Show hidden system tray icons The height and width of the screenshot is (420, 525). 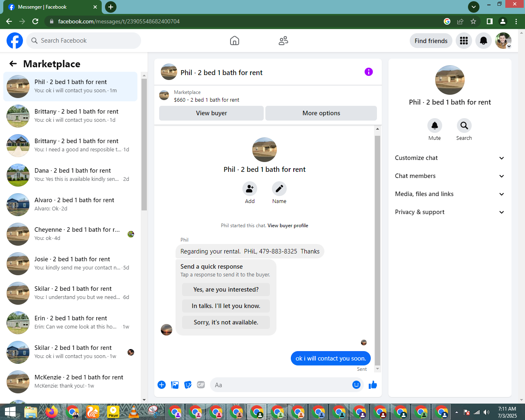coord(457,412)
